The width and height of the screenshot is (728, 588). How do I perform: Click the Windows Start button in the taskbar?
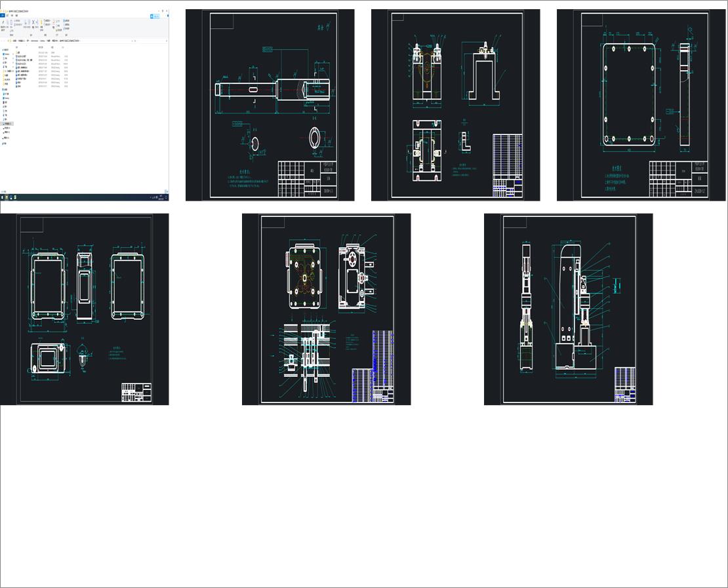point(2,197)
